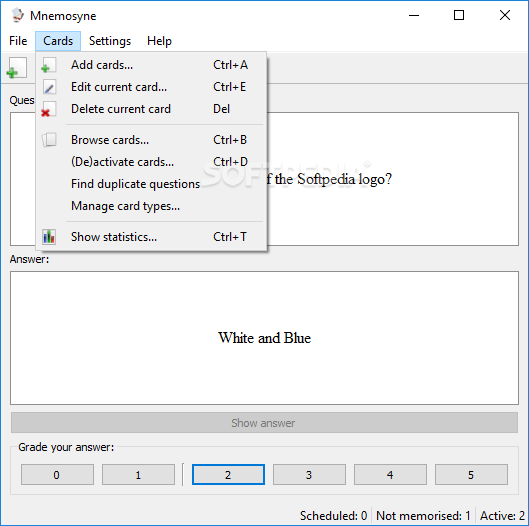The image size is (529, 526).
Task: Click the Mnemosyne window title text
Action: (63, 16)
